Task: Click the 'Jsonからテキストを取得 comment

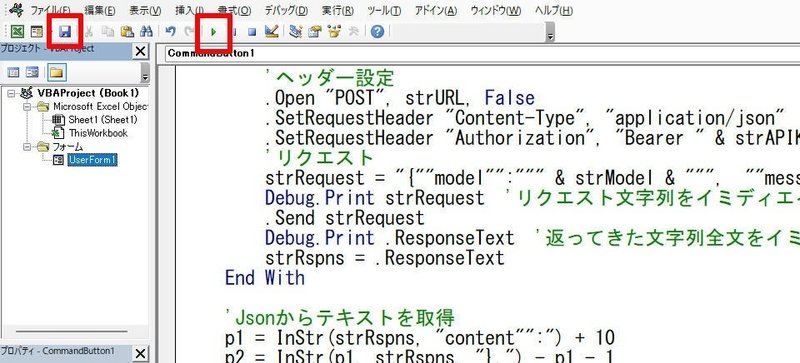Action: pyautogui.click(x=340, y=318)
